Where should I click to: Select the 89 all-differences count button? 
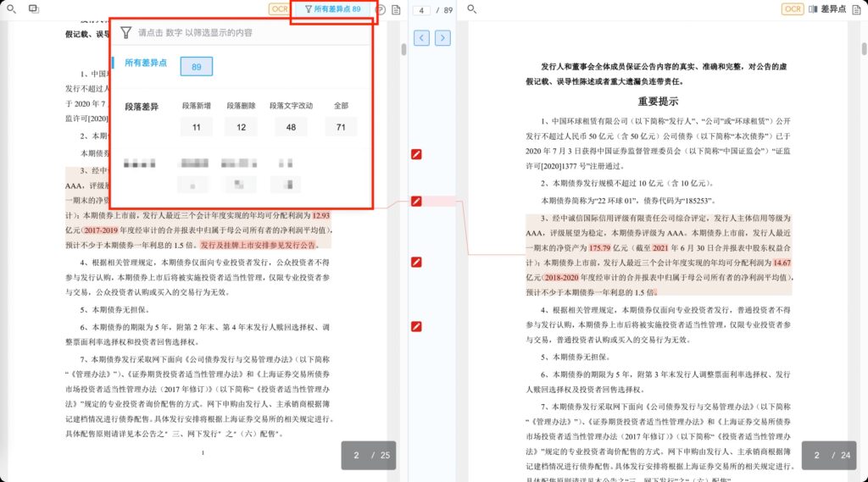click(196, 67)
